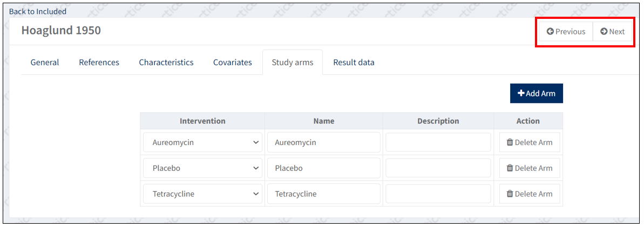Expand the Aureomycin intervention dropdown
The width and height of the screenshot is (644, 228).
click(x=202, y=143)
